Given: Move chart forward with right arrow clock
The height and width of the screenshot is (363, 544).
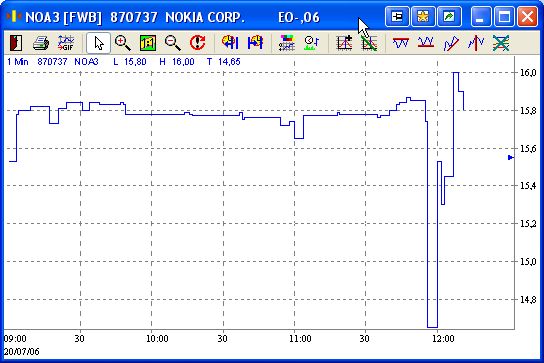Looking at the screenshot, I should pos(255,43).
